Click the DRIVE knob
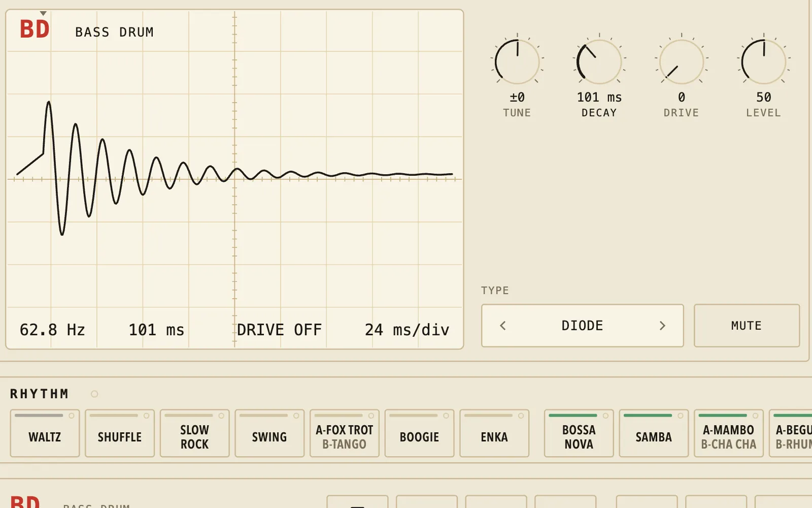This screenshot has width=812, height=508. point(682,62)
